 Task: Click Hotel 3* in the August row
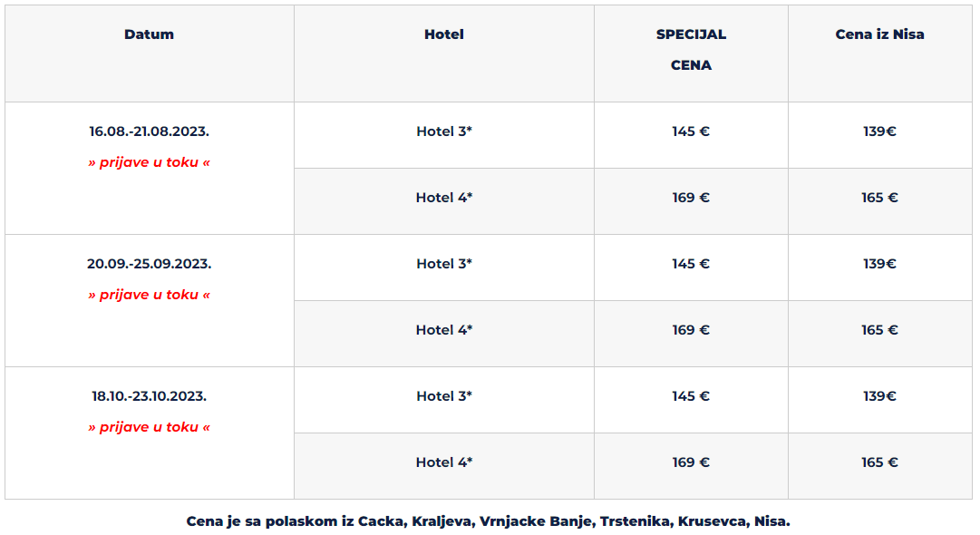pos(443,131)
